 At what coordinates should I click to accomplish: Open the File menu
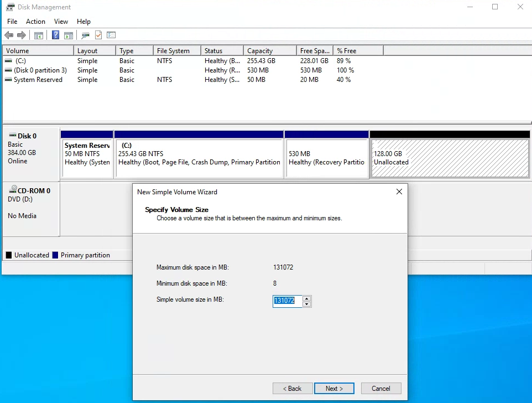(x=12, y=22)
